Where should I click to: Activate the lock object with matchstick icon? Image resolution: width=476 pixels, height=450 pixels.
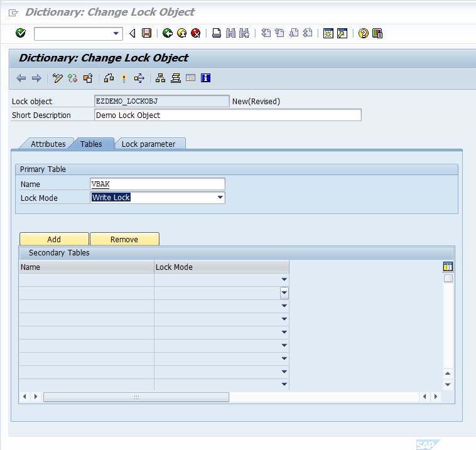click(x=124, y=78)
